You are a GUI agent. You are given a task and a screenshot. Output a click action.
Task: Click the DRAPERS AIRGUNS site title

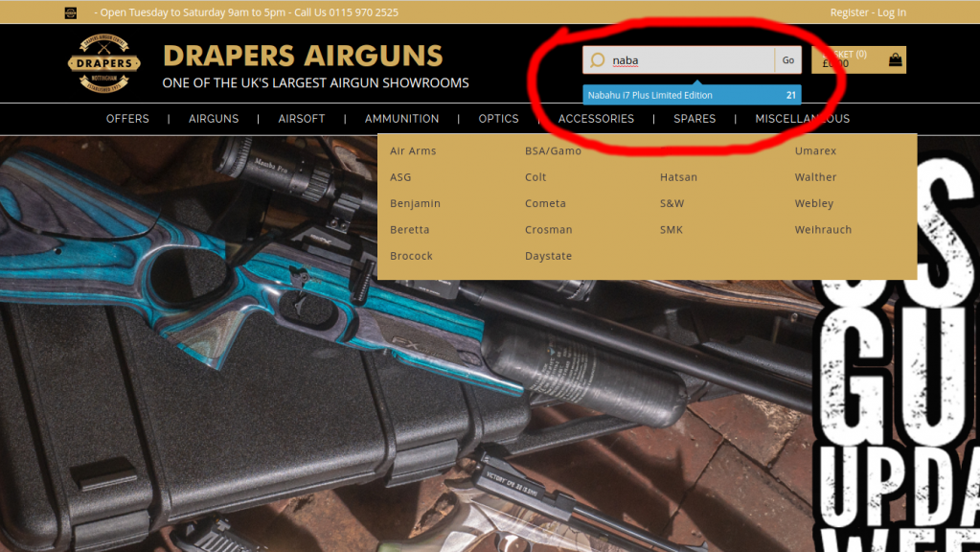click(303, 56)
